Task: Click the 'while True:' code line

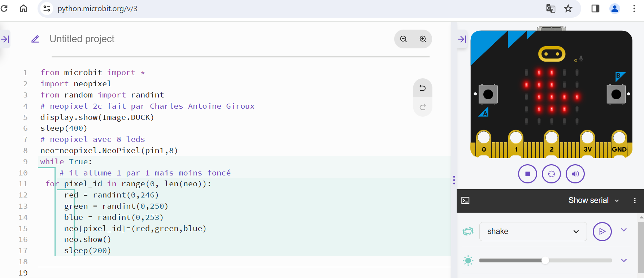Action: click(x=66, y=162)
